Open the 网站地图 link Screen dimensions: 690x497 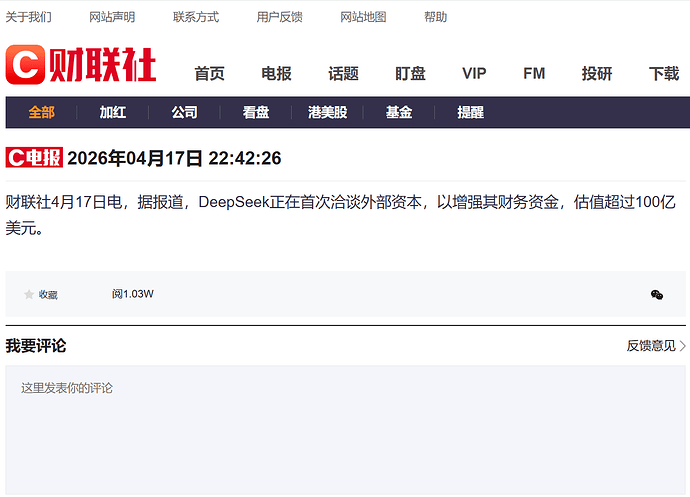point(363,17)
